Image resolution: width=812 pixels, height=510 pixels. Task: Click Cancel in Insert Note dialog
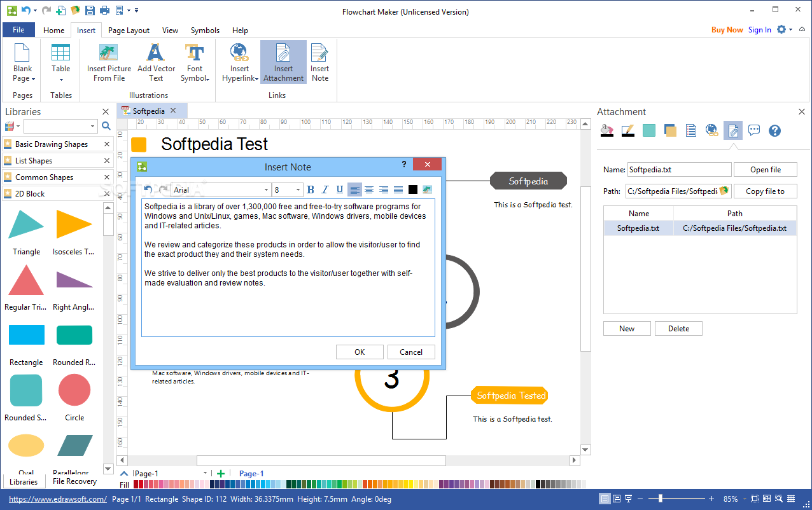click(x=411, y=352)
